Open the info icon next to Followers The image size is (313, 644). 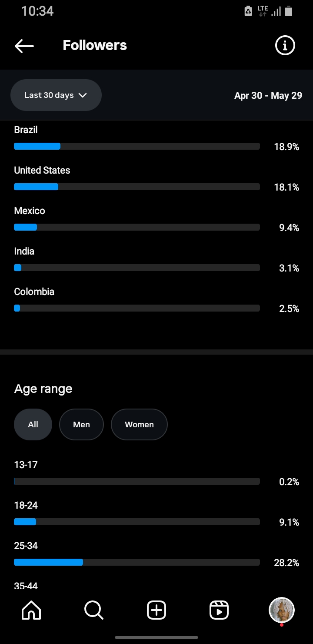point(285,45)
